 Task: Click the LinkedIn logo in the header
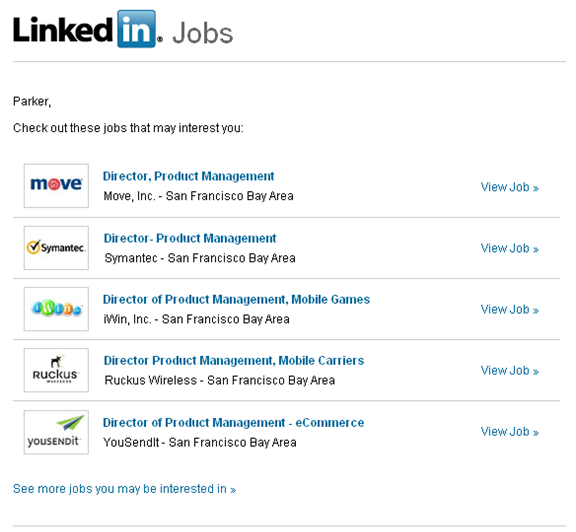tap(87, 29)
